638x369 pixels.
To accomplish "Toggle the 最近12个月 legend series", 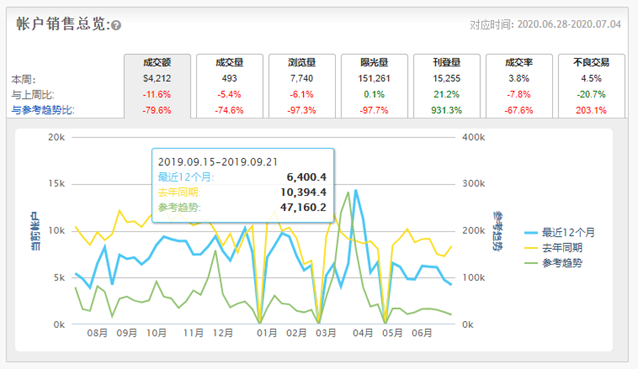I will point(559,233).
